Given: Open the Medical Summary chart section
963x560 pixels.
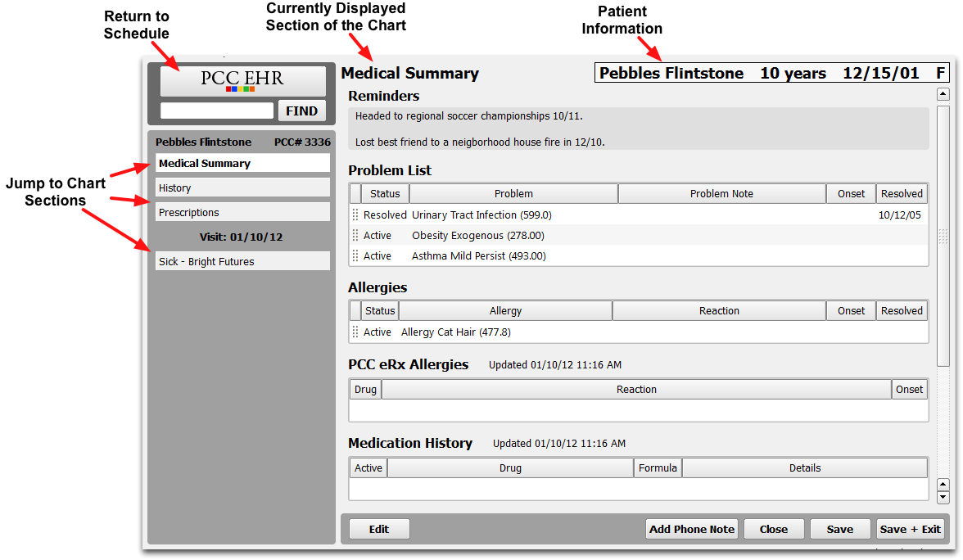Looking at the screenshot, I should click(242, 164).
